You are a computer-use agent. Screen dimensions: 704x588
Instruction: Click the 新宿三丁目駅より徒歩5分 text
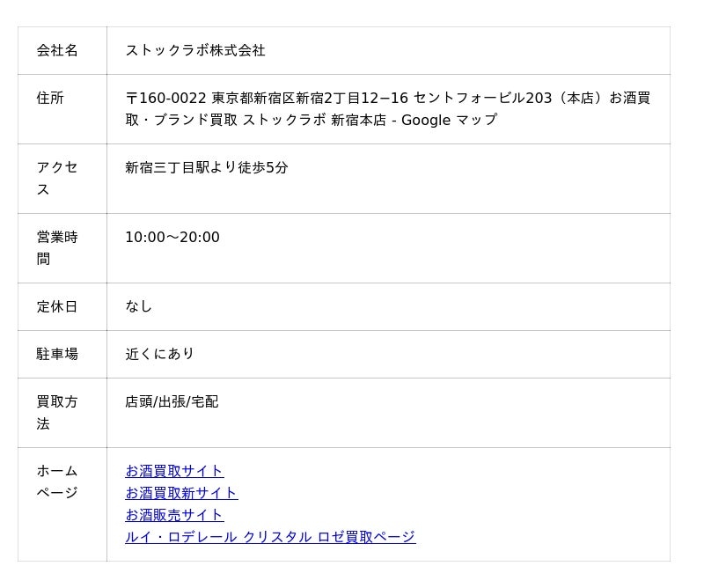pos(207,167)
